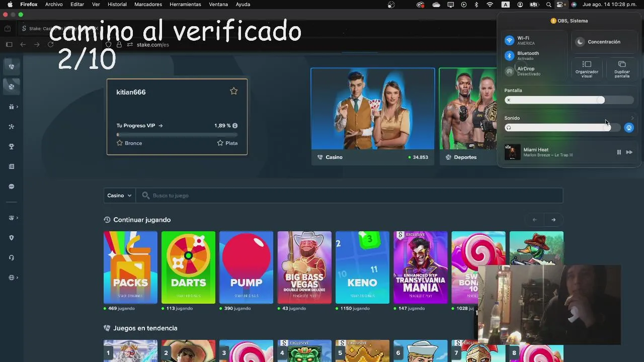644x362 pixels.
Task: Skip to the next track in Now Playing
Action: pyautogui.click(x=629, y=152)
